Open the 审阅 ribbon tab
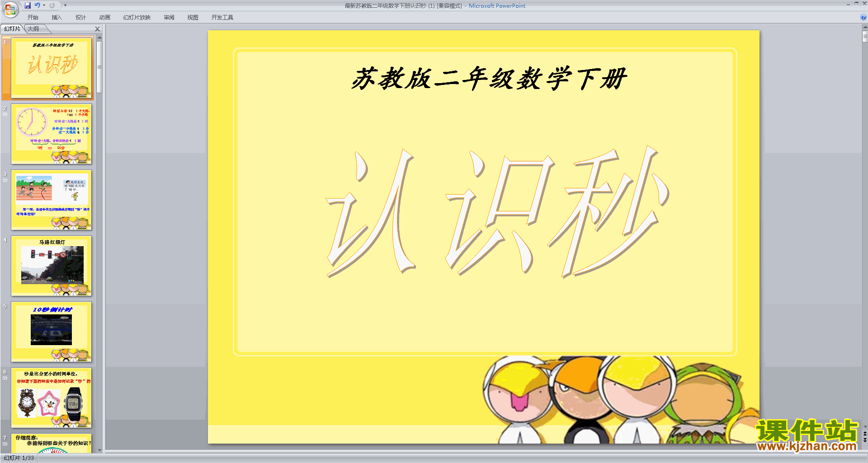The height and width of the screenshot is (463, 868). (x=169, y=18)
